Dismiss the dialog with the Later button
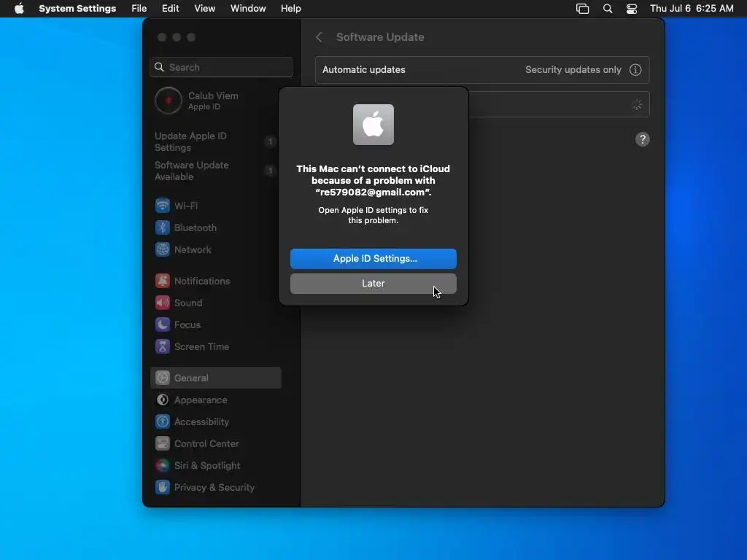The image size is (747, 560). pos(373,284)
